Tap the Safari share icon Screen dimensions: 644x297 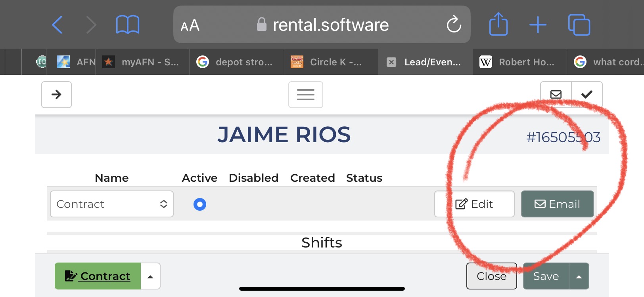point(498,25)
